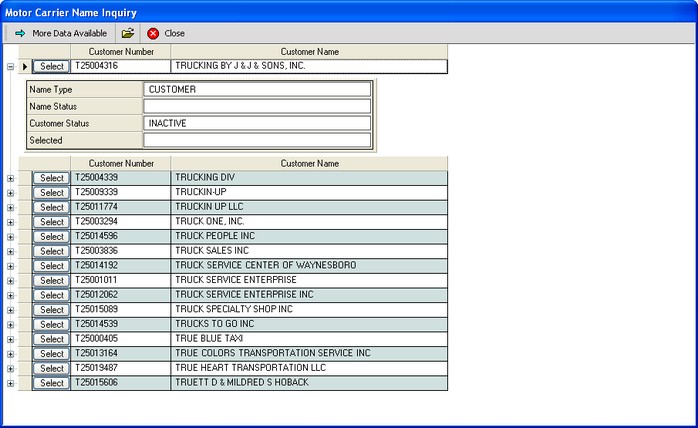This screenshot has height=428, width=698.
Task: Expand the TRUCK ONE, INC. row
Action: pyautogui.click(x=11, y=222)
